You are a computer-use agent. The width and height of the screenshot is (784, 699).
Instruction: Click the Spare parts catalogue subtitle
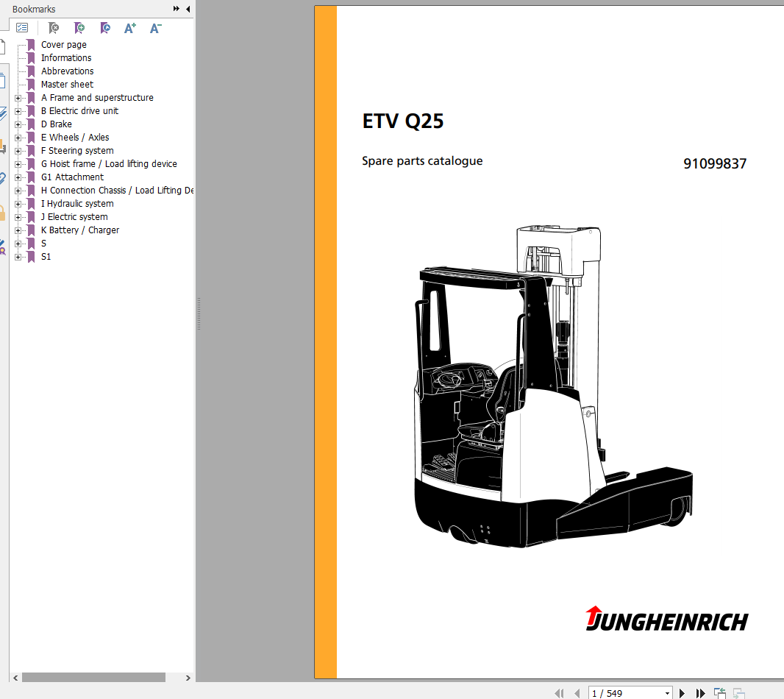pyautogui.click(x=422, y=161)
